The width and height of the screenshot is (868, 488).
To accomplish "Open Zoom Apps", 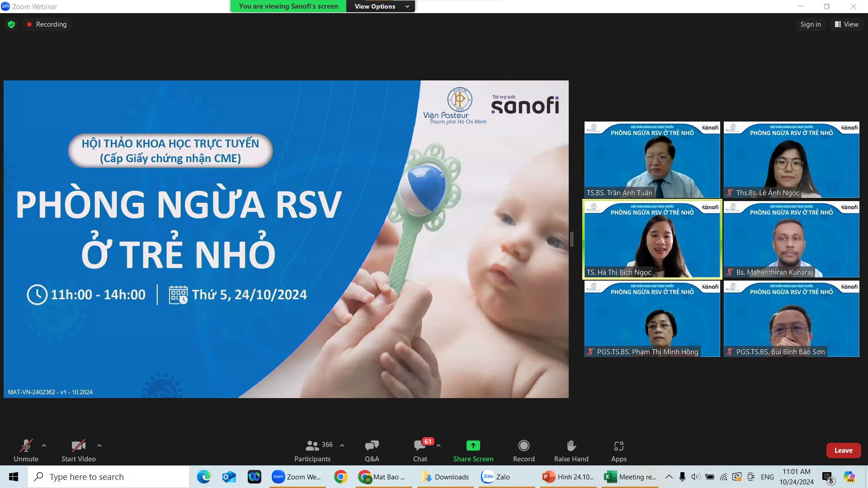I will 618,450.
